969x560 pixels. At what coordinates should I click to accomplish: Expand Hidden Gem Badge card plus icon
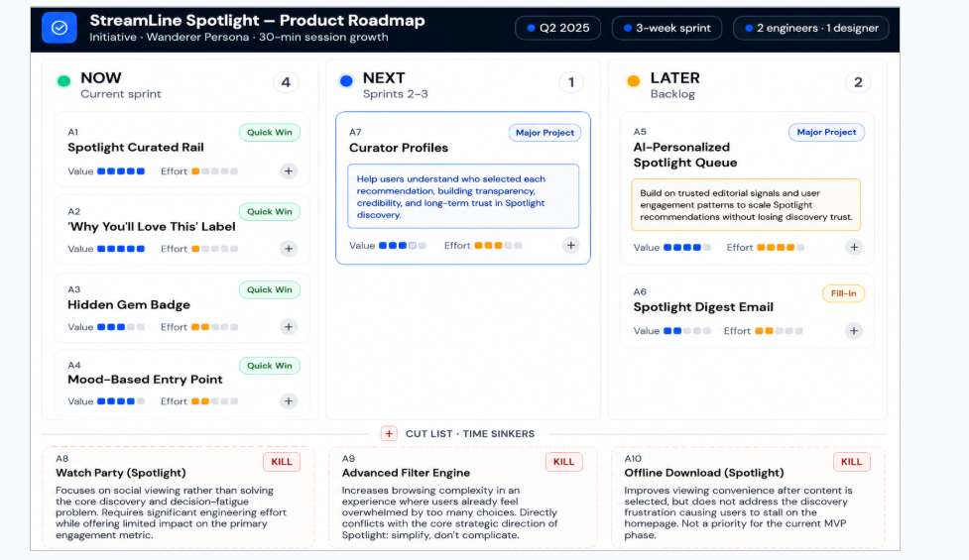coord(289,327)
